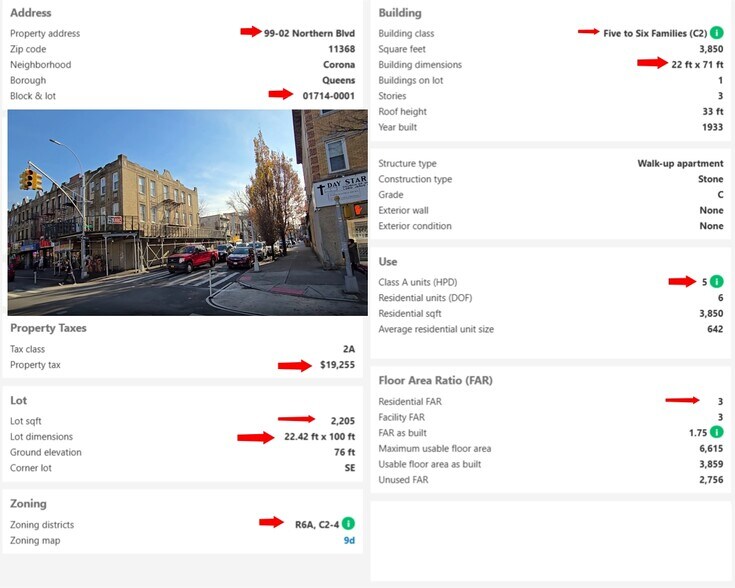The image size is (735, 588).
Task: Select the zip code 11368
Action: click(x=341, y=49)
